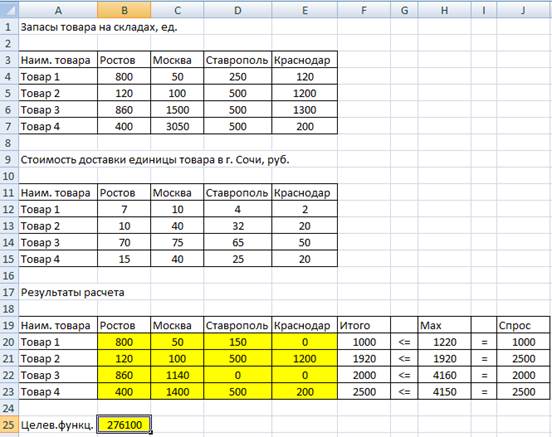Click yellow cell 150 in Ставрополь column
The image size is (552, 437).
click(238, 342)
